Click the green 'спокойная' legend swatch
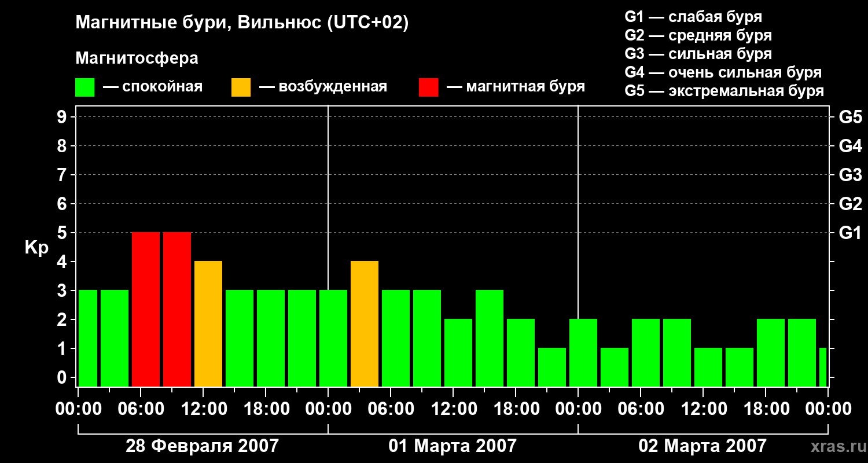The width and height of the screenshot is (868, 463). [x=85, y=87]
